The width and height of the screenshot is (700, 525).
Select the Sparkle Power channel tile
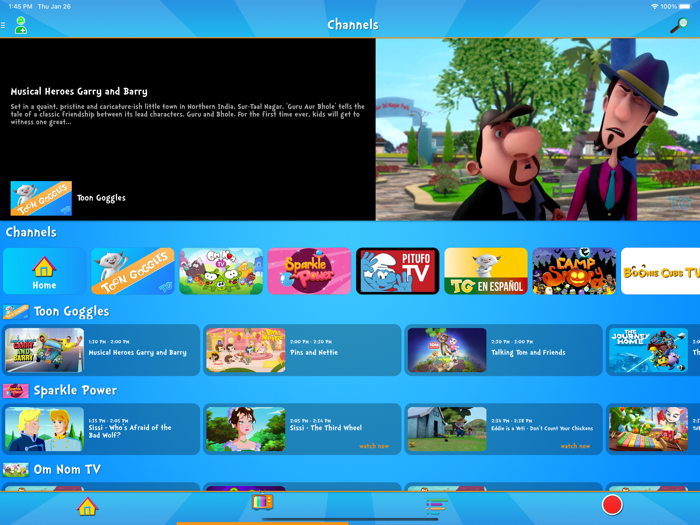[309, 271]
